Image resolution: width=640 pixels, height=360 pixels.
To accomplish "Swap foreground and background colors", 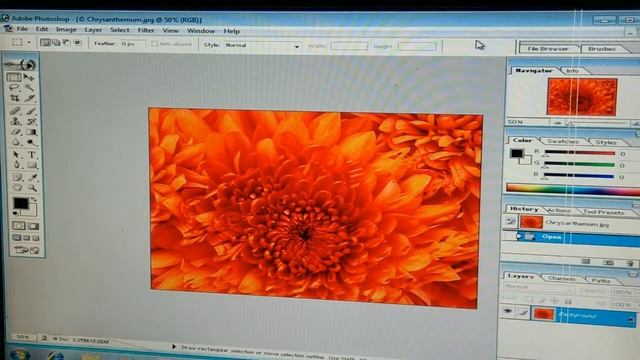I will tap(33, 200).
